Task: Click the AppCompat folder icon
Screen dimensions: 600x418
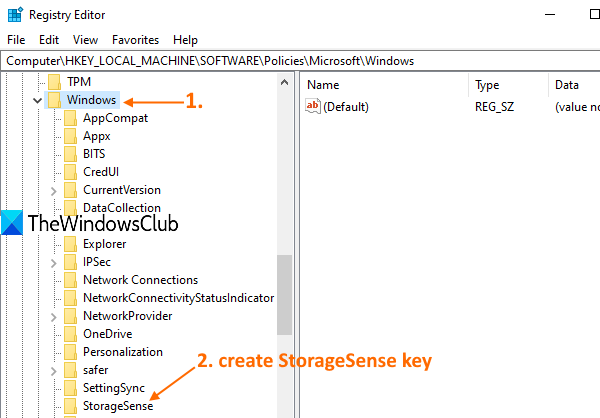Action: [70, 118]
